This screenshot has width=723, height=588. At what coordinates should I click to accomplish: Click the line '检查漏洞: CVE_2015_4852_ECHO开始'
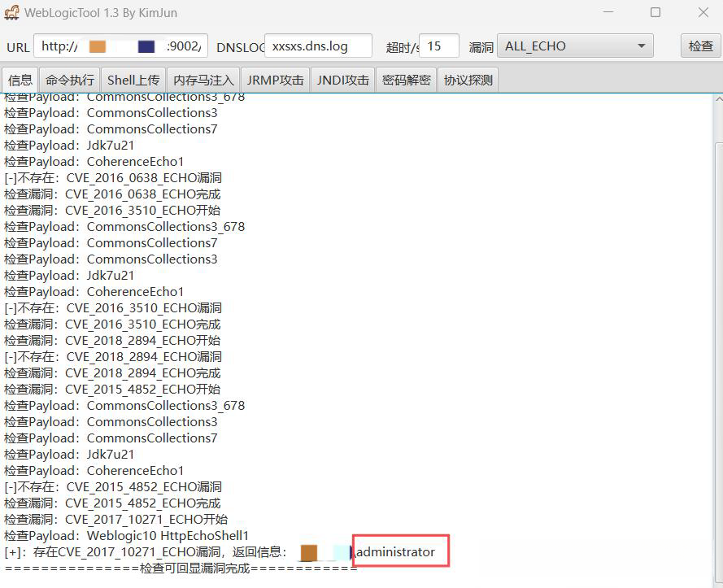(x=112, y=390)
